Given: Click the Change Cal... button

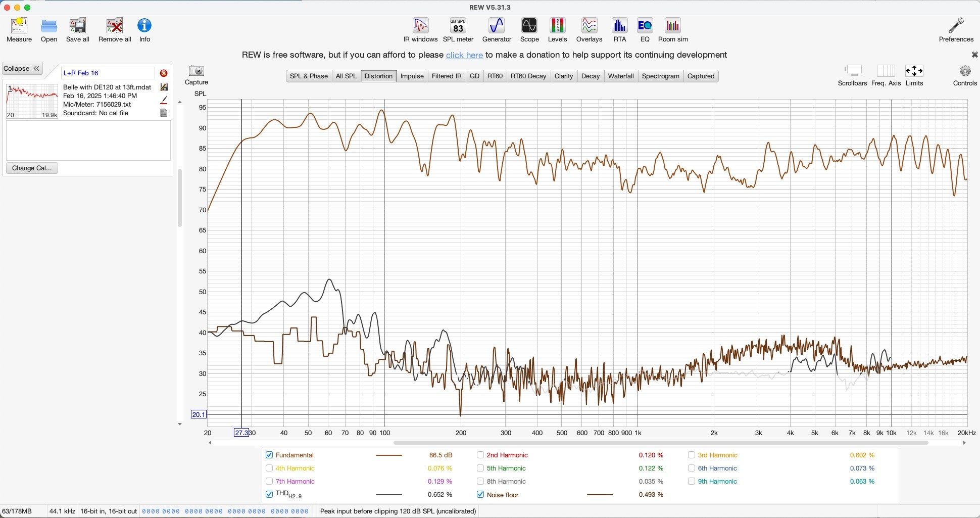Looking at the screenshot, I should 32,168.
